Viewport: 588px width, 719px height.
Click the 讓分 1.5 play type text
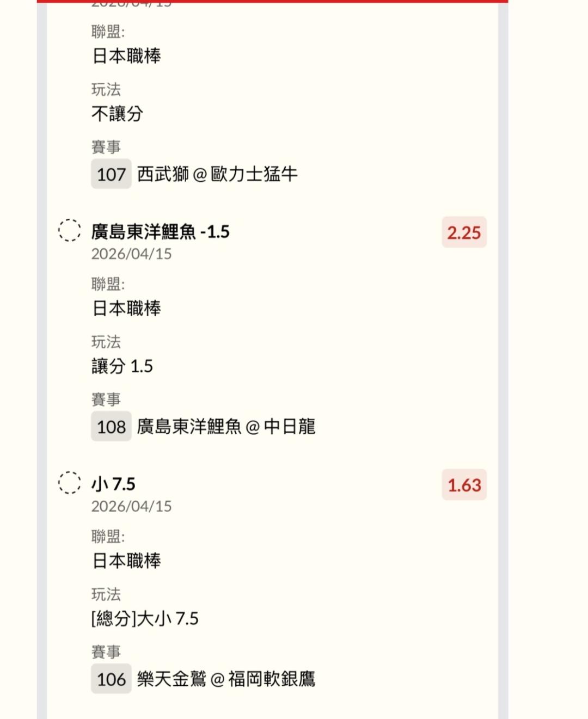coord(122,366)
